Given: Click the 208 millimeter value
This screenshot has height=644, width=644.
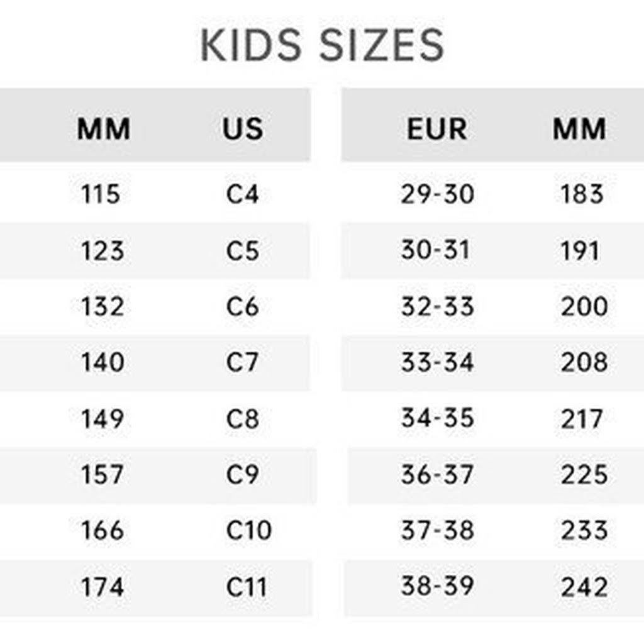Looking at the screenshot, I should [584, 362].
